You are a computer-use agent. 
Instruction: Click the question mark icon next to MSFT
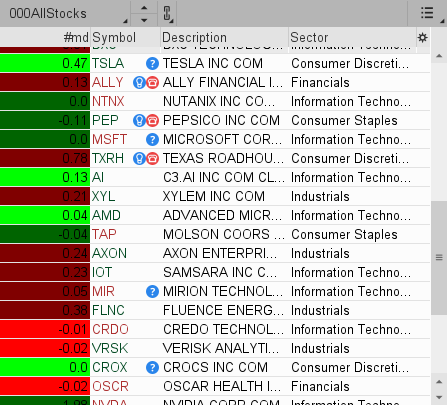(152, 139)
